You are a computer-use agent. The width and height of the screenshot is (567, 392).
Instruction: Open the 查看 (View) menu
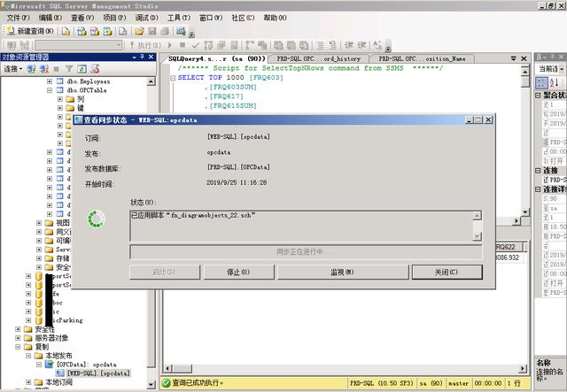point(82,18)
